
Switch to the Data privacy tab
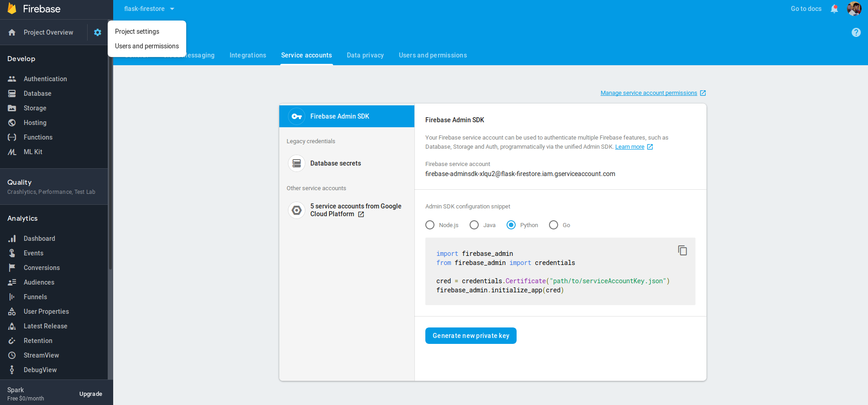click(x=365, y=55)
